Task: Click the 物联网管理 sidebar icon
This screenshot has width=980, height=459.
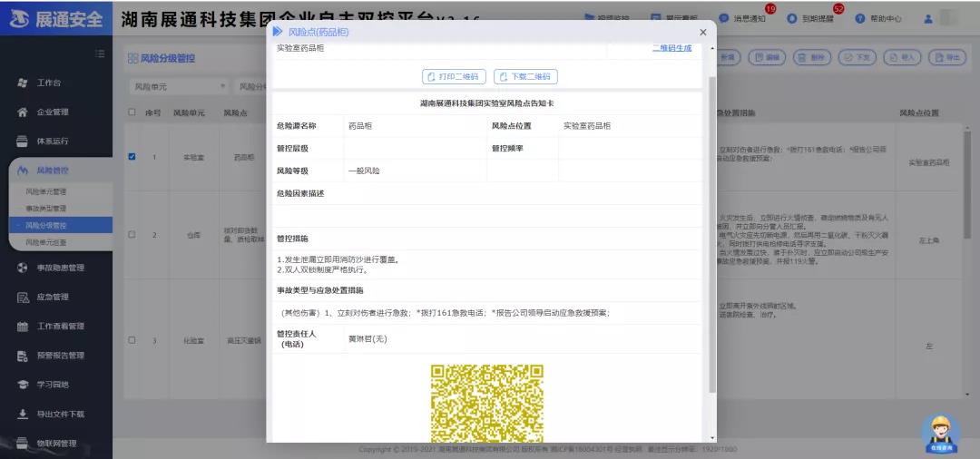Action: [x=23, y=443]
